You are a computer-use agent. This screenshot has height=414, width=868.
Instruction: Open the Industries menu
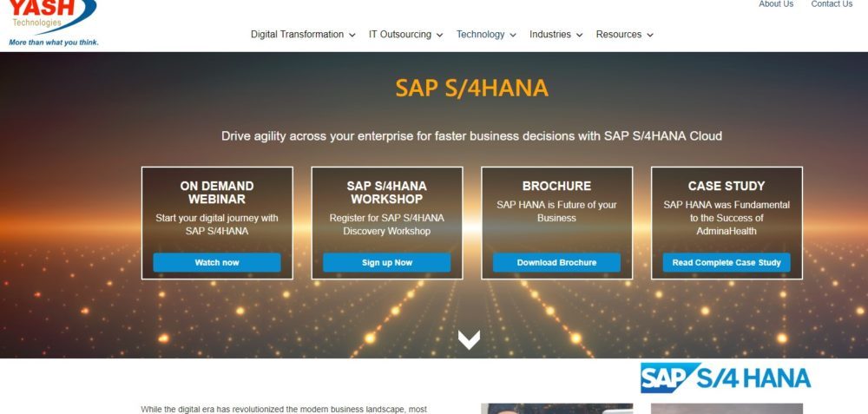pyautogui.click(x=556, y=35)
